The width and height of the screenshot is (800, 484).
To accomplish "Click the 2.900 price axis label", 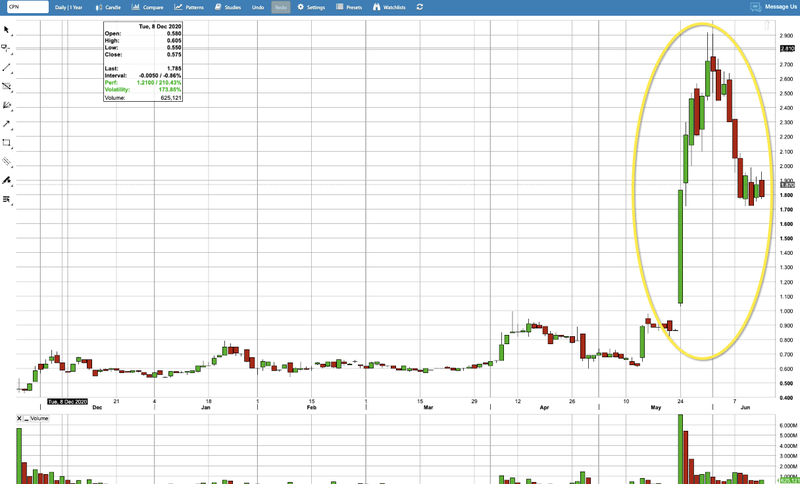I will click(x=786, y=36).
